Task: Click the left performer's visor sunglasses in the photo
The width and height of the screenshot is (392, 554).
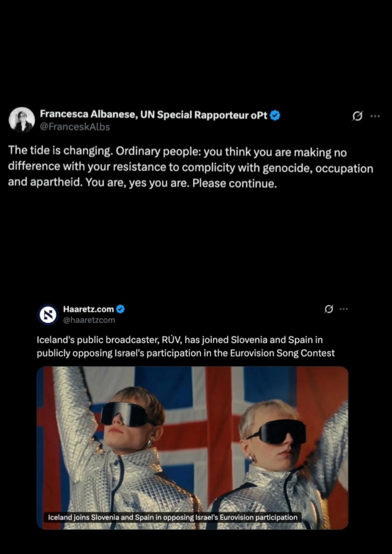Action: [126, 414]
